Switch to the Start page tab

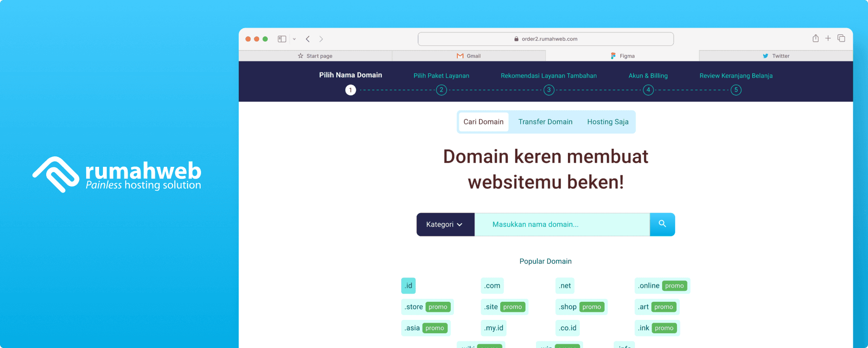[x=315, y=56]
